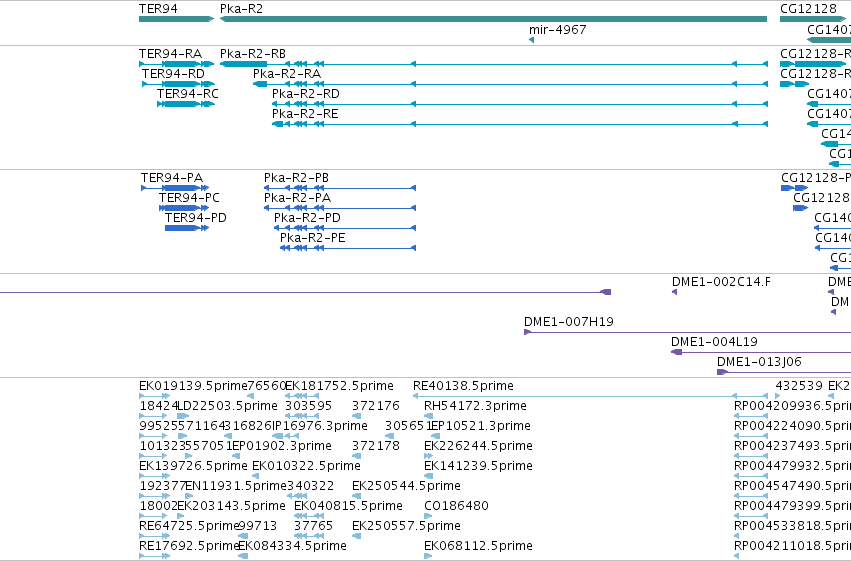Select the 37765 EST label
The height and width of the screenshot is (561, 851).
pyautogui.click(x=314, y=526)
